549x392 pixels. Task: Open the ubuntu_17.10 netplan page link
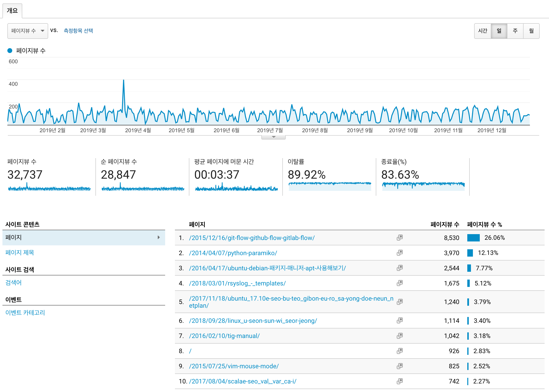tap(291, 302)
